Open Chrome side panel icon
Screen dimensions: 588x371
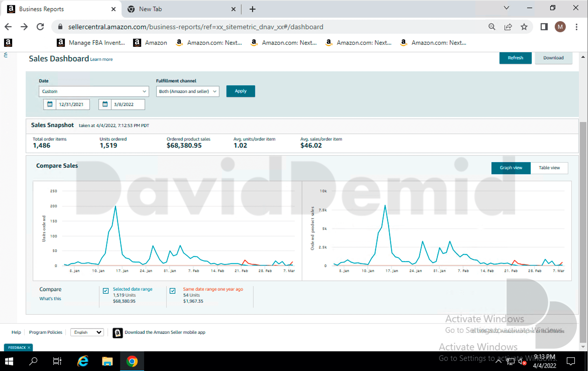pos(544,27)
